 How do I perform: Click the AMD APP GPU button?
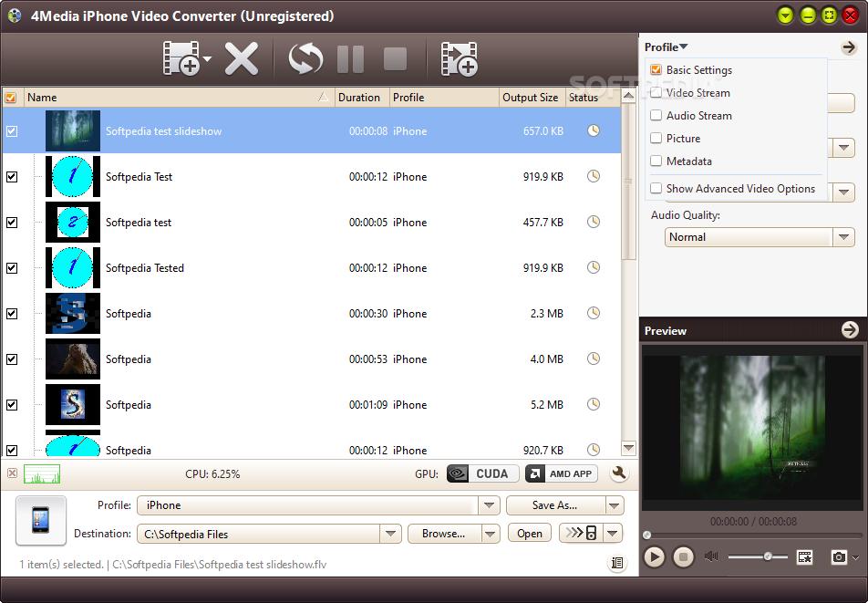(x=562, y=474)
